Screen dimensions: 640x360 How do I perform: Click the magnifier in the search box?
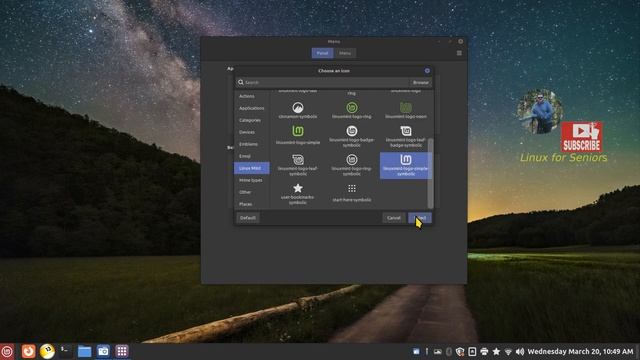[x=241, y=82]
